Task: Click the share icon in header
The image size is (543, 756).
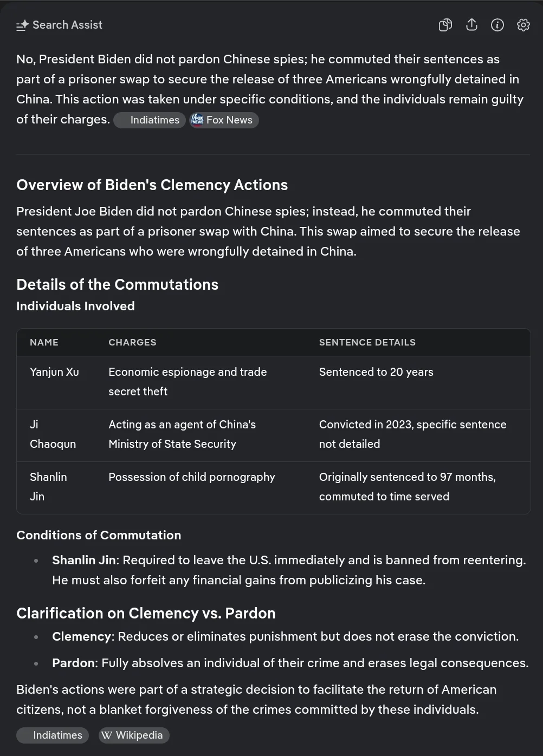Action: pos(471,25)
